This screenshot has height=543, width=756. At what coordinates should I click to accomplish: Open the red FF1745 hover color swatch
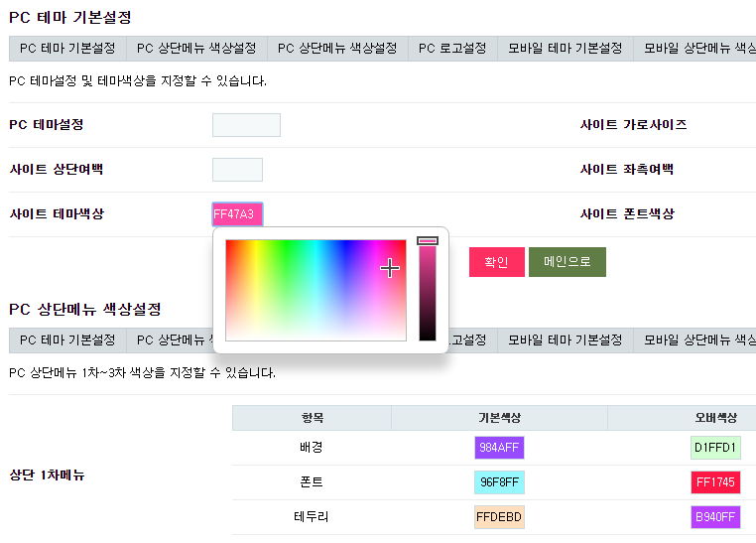point(715,482)
